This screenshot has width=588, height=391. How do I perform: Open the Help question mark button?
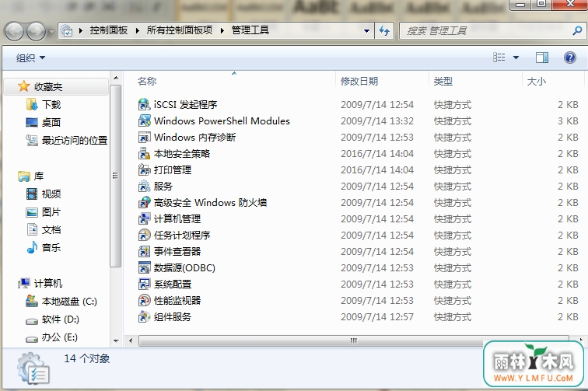(569, 58)
